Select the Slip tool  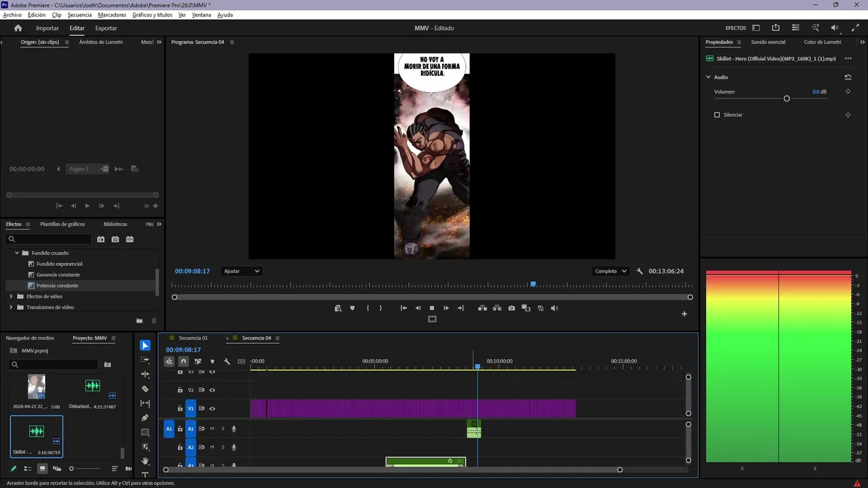pyautogui.click(x=145, y=403)
